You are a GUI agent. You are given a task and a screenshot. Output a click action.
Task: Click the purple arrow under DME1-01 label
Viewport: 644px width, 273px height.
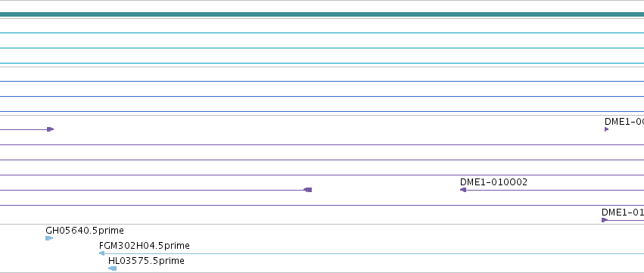point(605,220)
